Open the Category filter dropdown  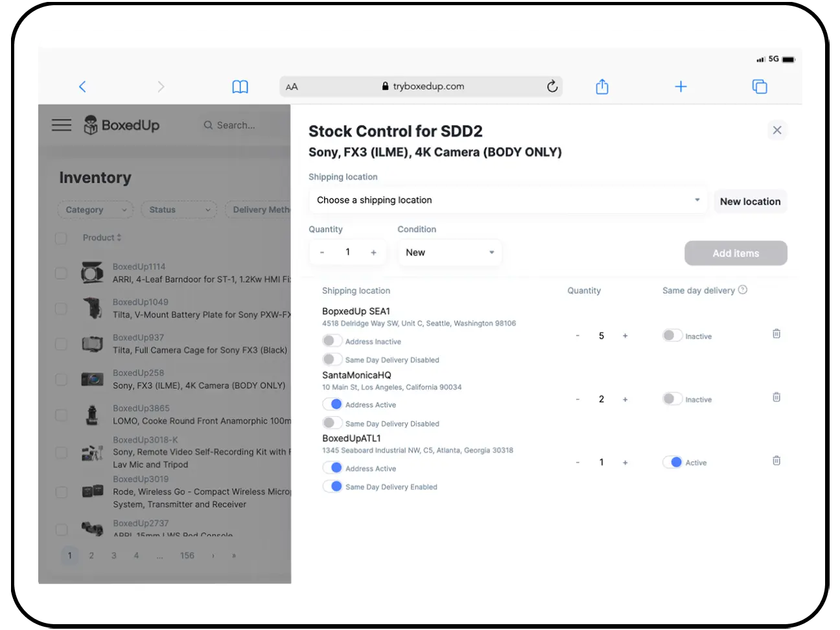(95, 210)
